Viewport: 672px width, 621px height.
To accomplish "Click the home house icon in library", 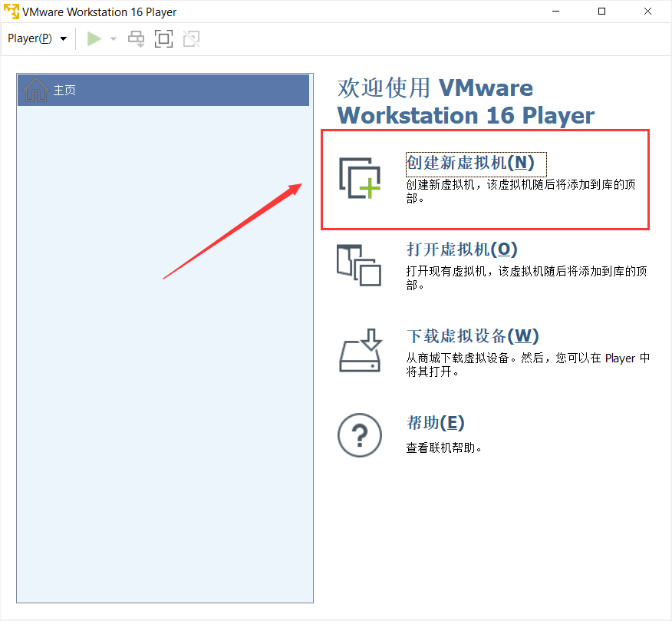I will (x=35, y=90).
